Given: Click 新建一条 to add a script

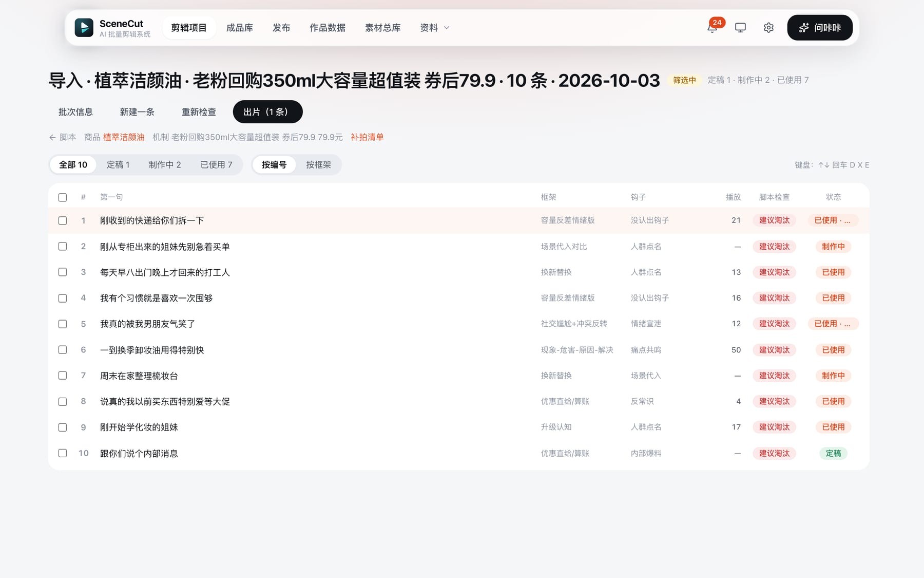Looking at the screenshot, I should [x=137, y=112].
